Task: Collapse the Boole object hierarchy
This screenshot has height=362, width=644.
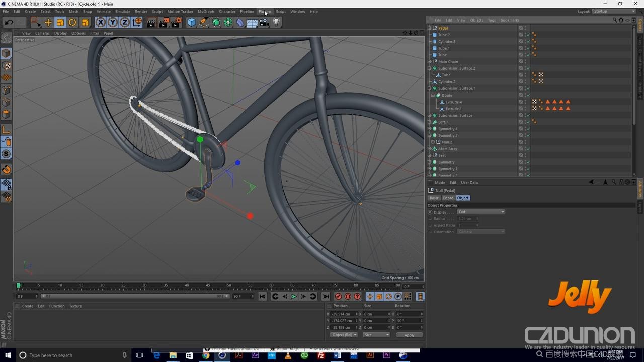Action: tap(433, 95)
